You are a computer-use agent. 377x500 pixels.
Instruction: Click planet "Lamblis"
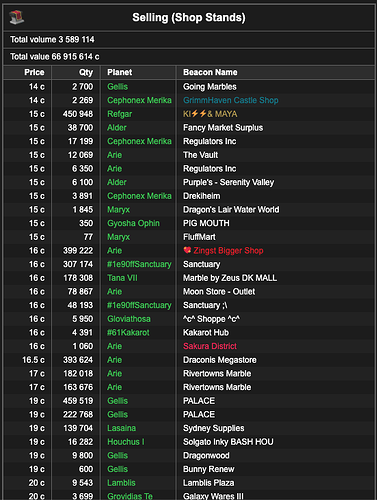[121, 483]
